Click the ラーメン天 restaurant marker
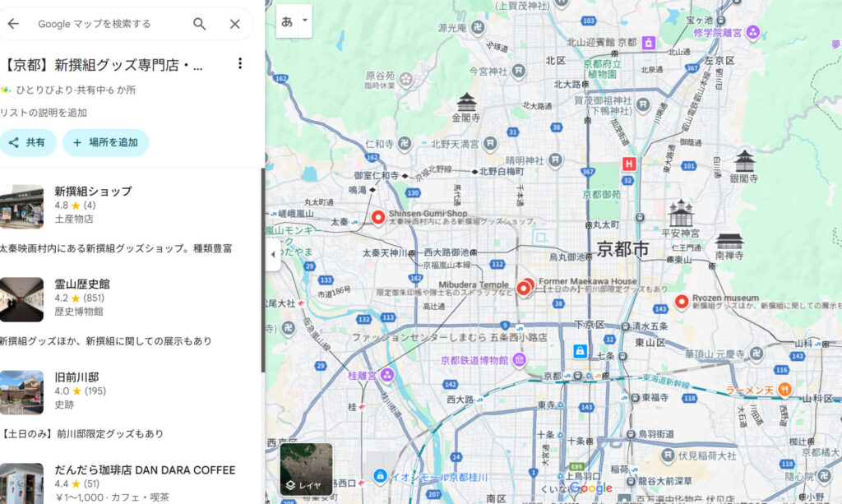The width and height of the screenshot is (842, 504). pos(784,390)
